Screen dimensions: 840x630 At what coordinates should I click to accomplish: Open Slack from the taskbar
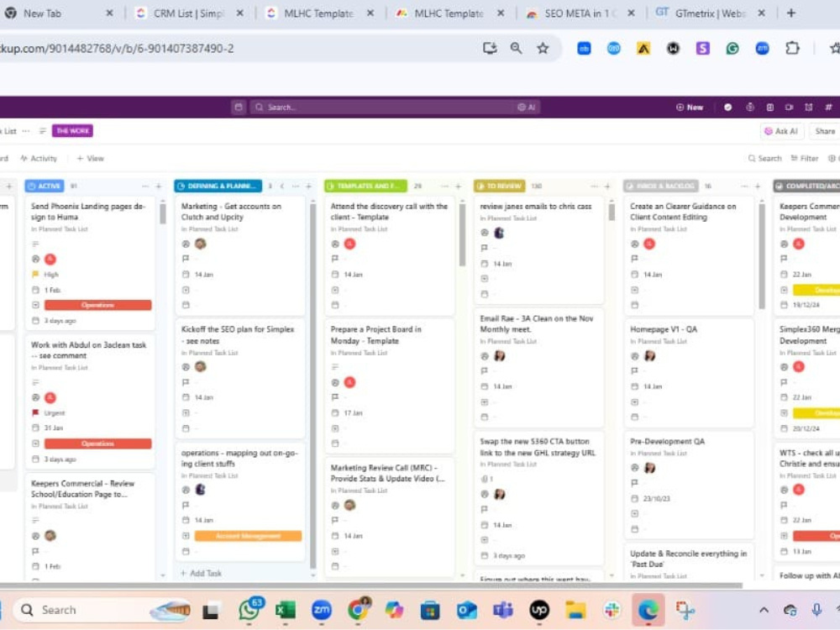pyautogui.click(x=612, y=610)
